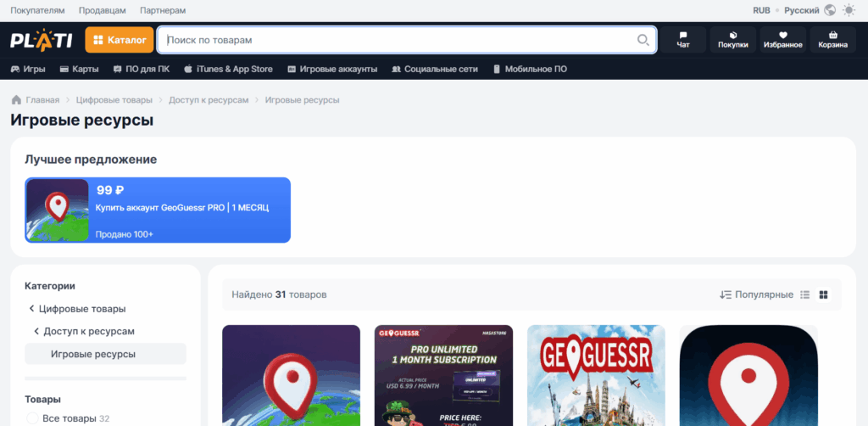Click Продано 100+ text on offer card

coord(125,234)
